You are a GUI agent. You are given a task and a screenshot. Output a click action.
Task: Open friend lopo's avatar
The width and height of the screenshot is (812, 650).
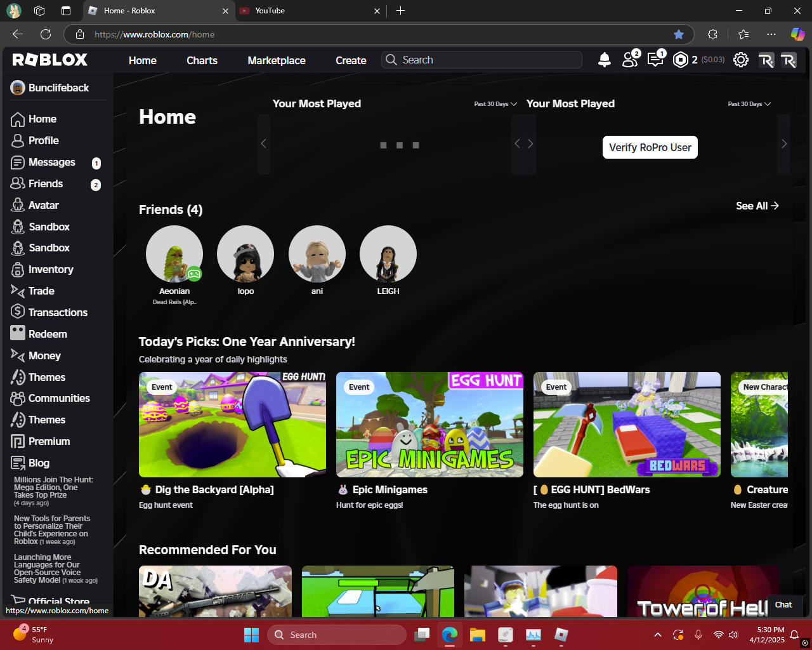click(246, 254)
